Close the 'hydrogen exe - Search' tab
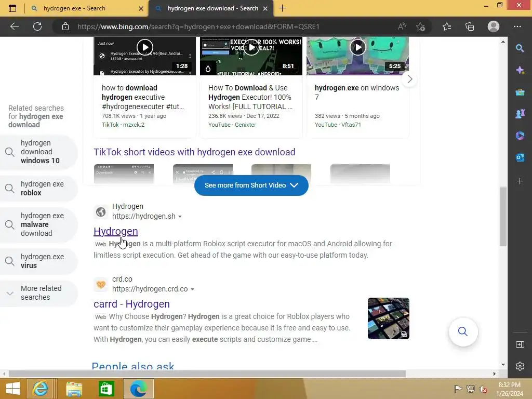532x399 pixels. [141, 8]
